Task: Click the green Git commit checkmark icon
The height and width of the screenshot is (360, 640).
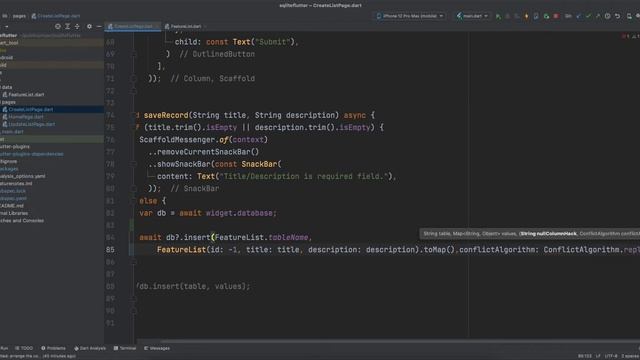Action: tap(588, 16)
